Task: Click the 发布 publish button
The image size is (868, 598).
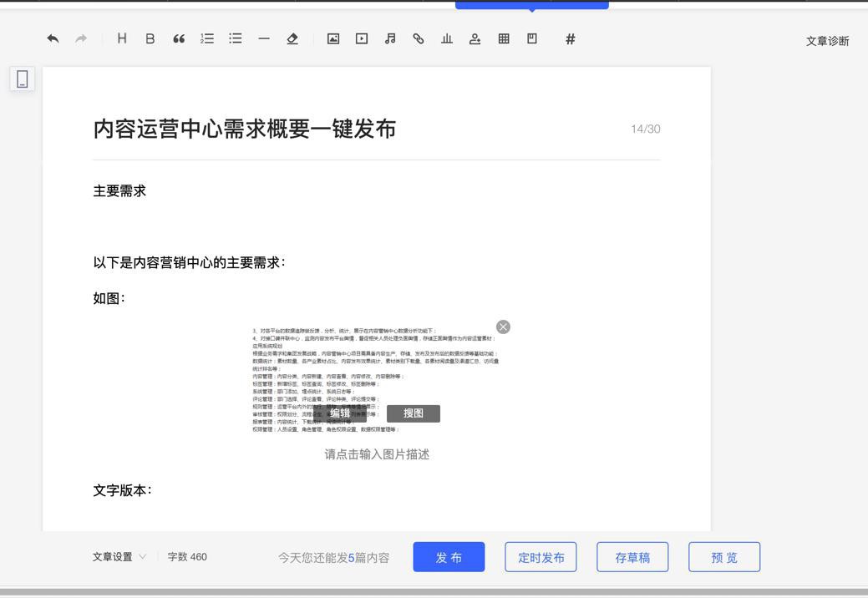Action: 449,557
